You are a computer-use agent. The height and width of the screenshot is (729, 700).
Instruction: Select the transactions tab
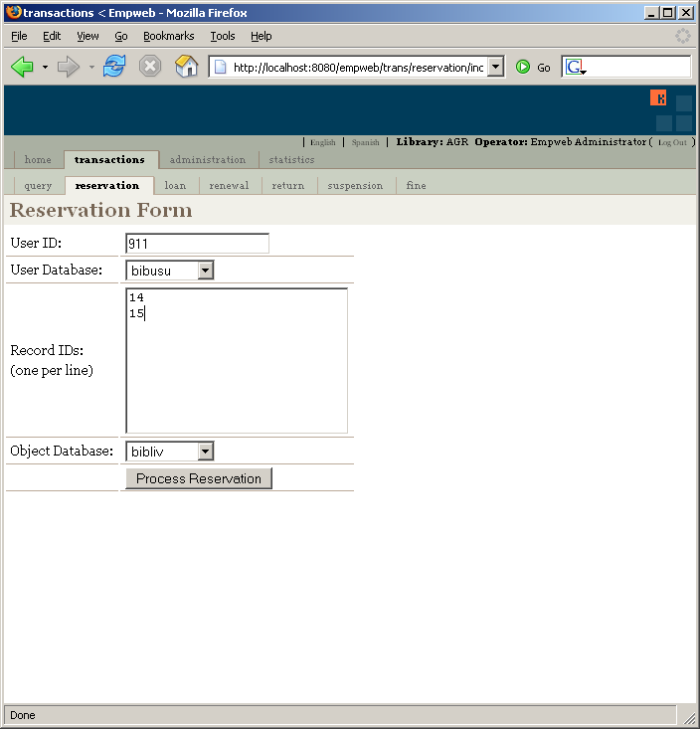[x=109, y=159]
